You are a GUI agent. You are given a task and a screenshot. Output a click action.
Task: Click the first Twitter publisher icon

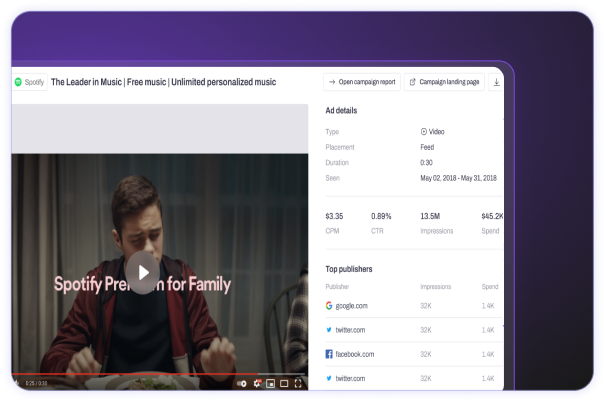click(329, 329)
